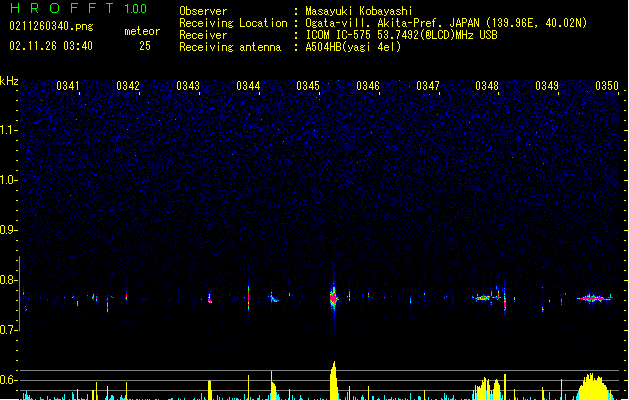Click the wide yellow power hump near 0350
This screenshot has width=629, height=400.
(x=594, y=387)
